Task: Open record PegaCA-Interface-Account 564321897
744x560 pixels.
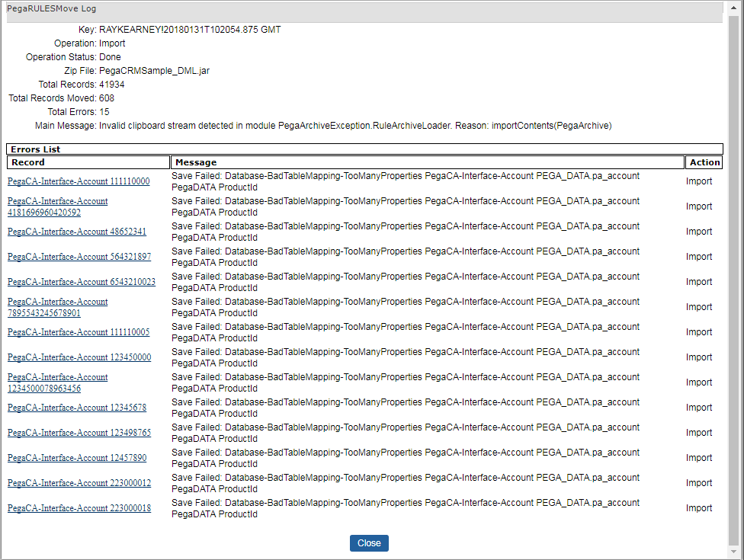Action: (x=79, y=257)
